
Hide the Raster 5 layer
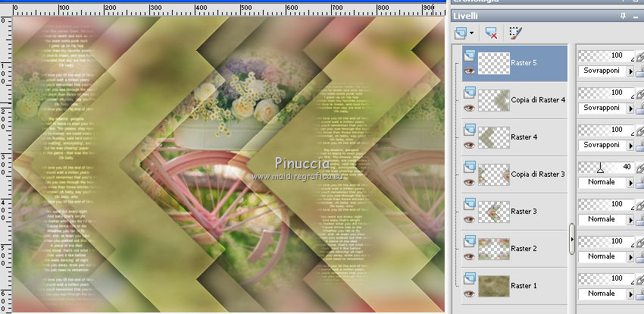(470, 71)
